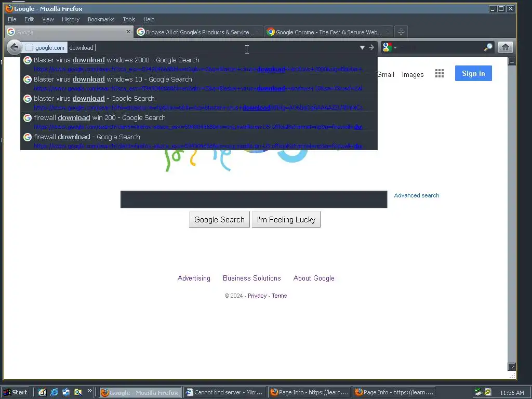532x399 pixels.
Task: Select suggestion Blaster virus download windows 2000
Action: tap(199, 64)
